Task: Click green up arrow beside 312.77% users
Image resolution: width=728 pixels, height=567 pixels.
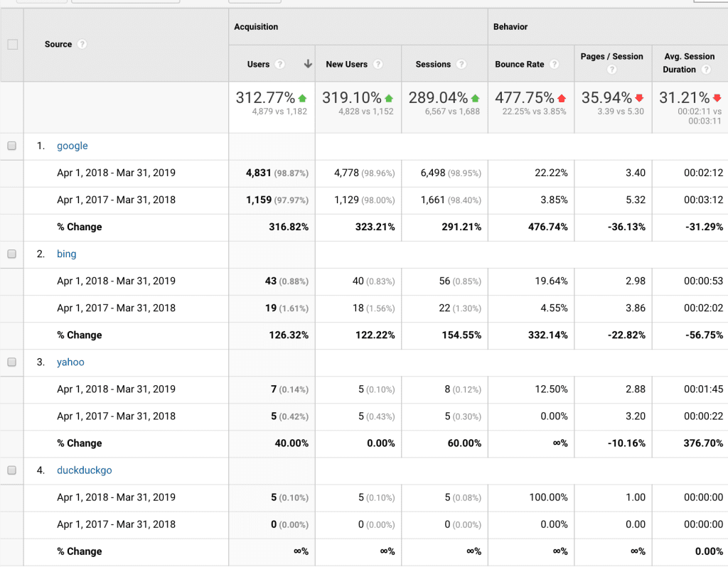Action: pos(303,98)
